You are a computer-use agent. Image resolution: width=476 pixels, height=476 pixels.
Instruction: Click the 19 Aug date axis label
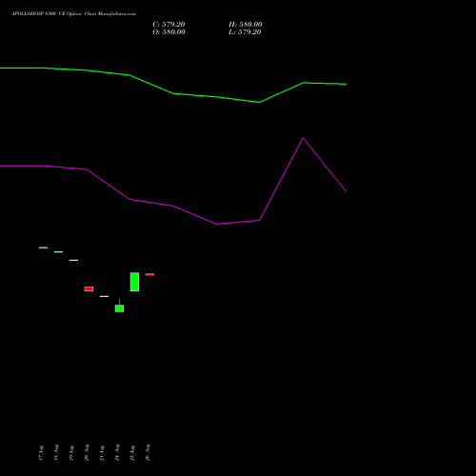(x=71, y=452)
